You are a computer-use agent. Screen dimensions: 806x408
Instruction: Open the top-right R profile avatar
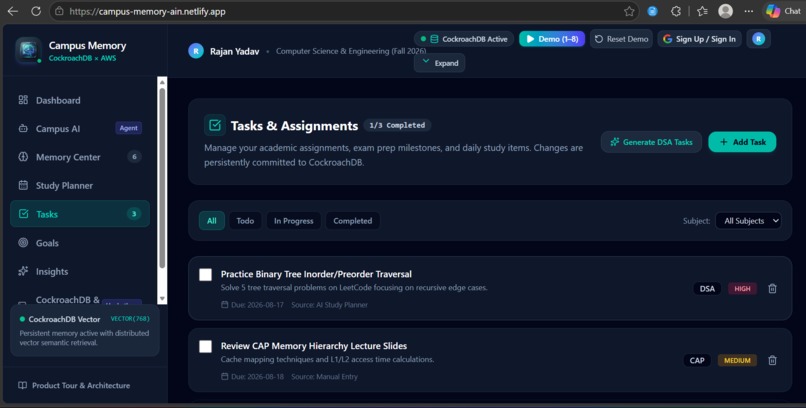pos(759,39)
